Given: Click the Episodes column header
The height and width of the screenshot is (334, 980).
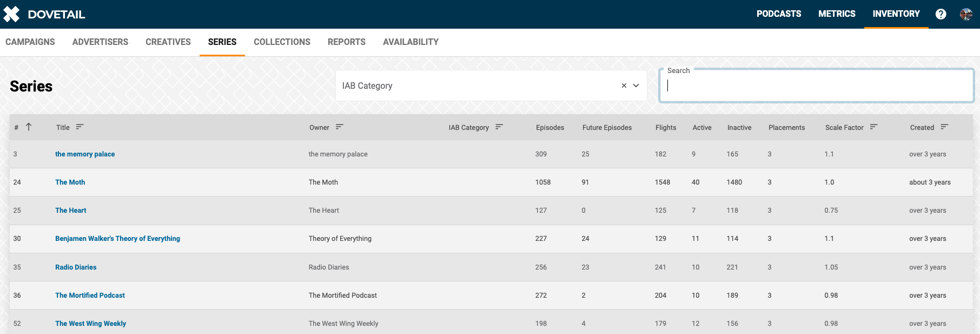Looking at the screenshot, I should click(550, 128).
